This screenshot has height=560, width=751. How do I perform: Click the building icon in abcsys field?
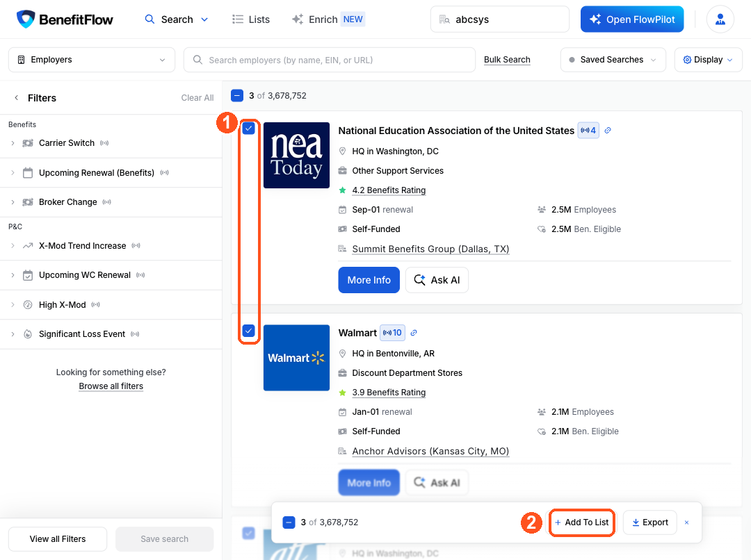tap(444, 19)
